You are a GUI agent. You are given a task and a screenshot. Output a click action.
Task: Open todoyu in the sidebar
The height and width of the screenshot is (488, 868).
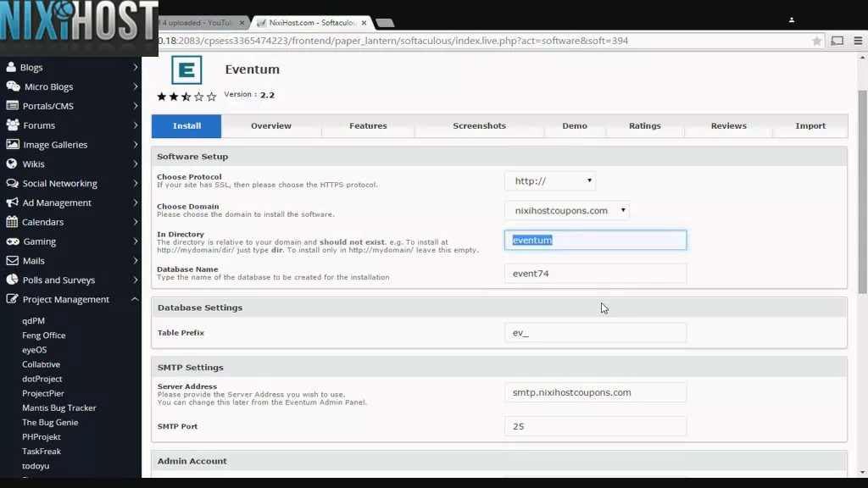point(36,466)
